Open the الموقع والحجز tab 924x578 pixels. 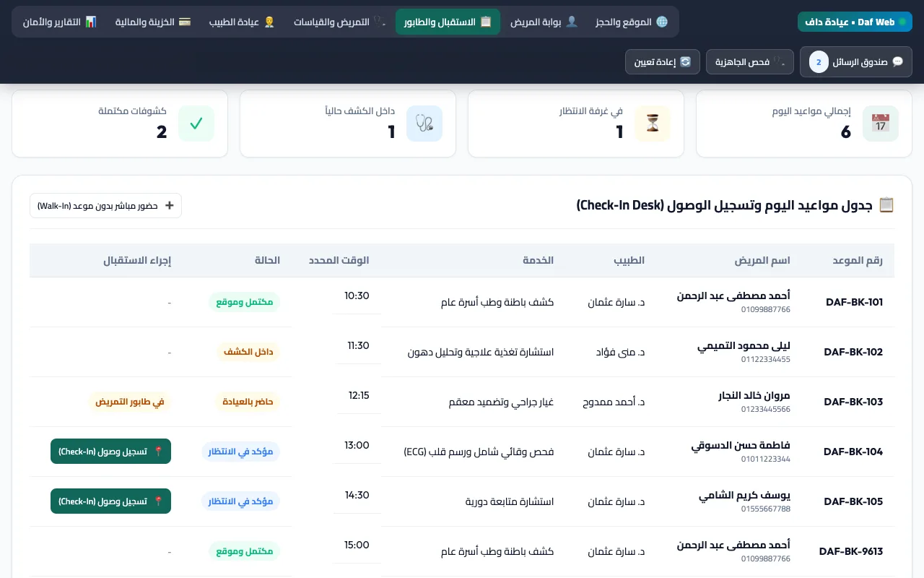[x=632, y=22]
